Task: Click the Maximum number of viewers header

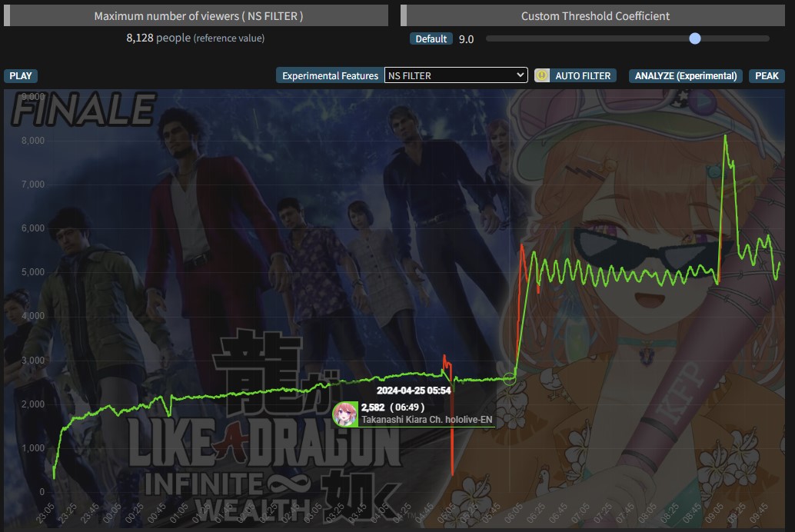Action: tap(198, 15)
